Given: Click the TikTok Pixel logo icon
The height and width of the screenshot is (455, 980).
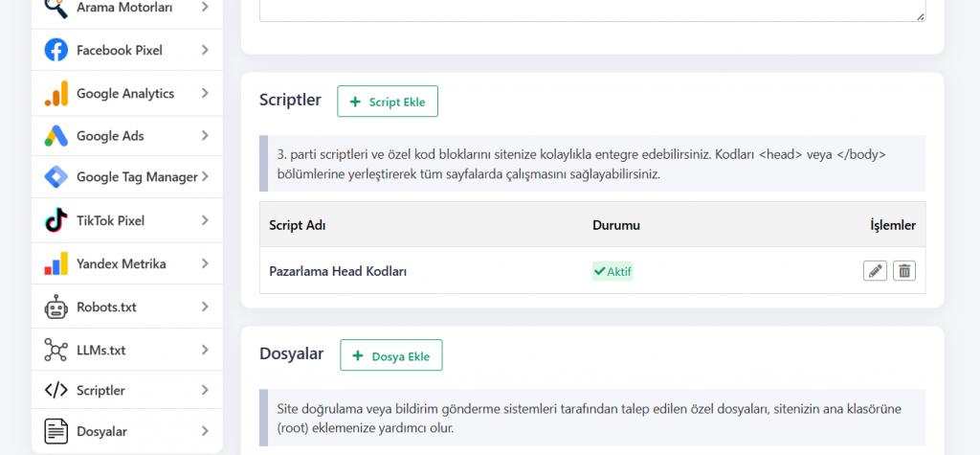Looking at the screenshot, I should 56,220.
